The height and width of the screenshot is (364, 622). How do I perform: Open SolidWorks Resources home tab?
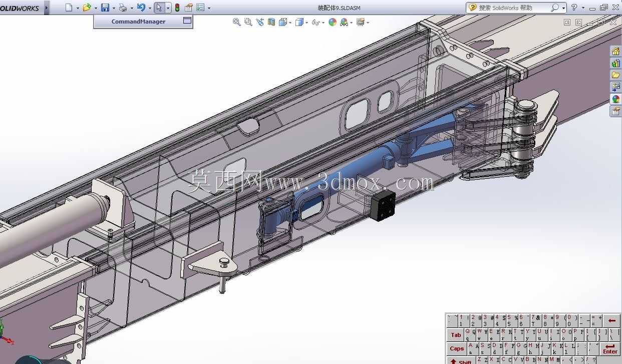pyautogui.click(x=616, y=51)
